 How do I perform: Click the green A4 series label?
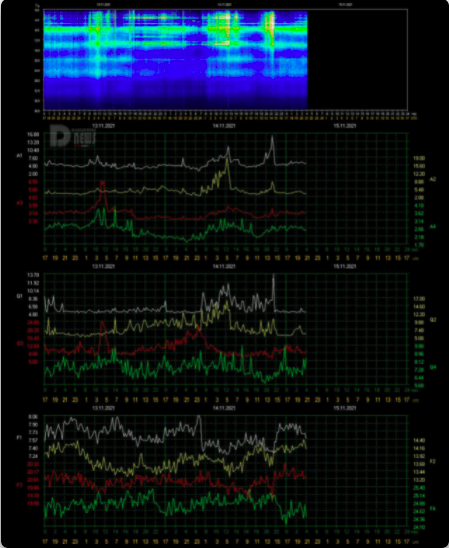click(433, 226)
